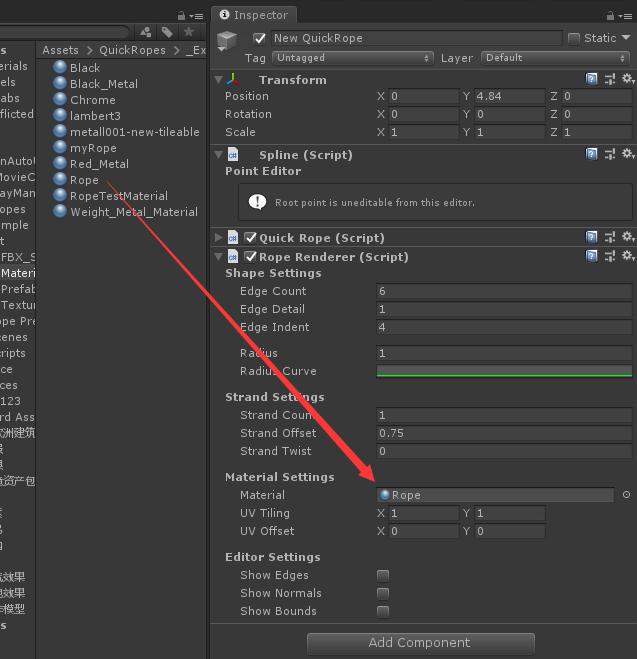The height and width of the screenshot is (659, 637).
Task: Click the Position Y field
Action: [x=510, y=96]
